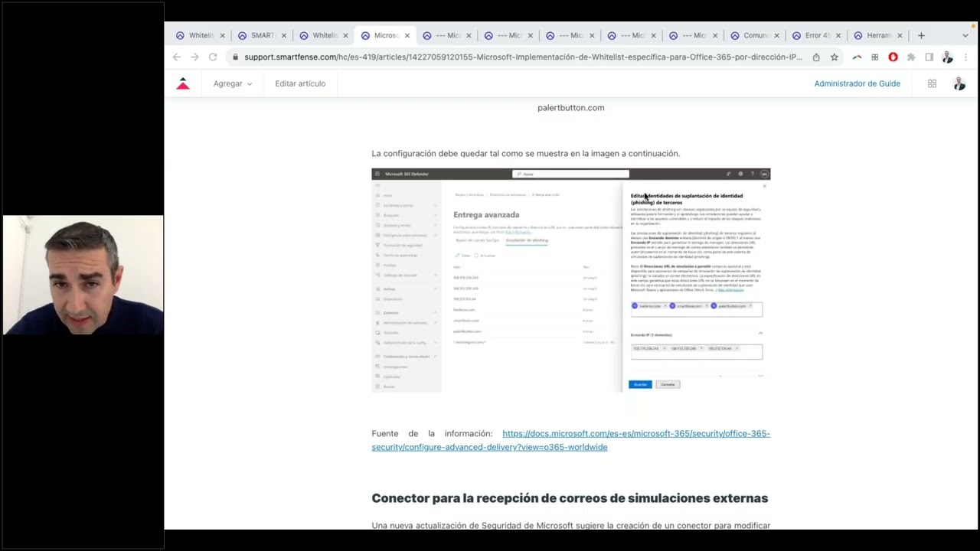Open the Chrome profile avatar in toolbar

(x=947, y=57)
